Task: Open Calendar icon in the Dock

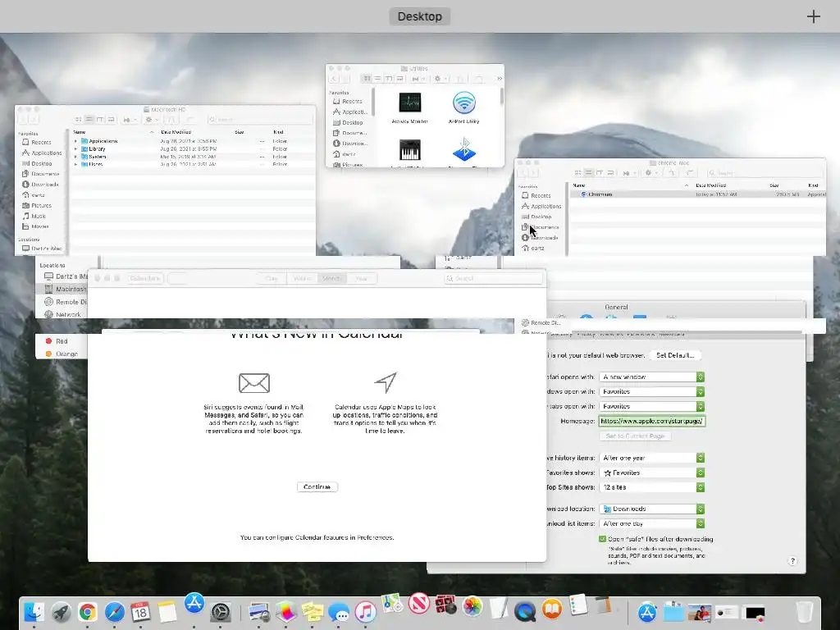Action: (x=140, y=611)
